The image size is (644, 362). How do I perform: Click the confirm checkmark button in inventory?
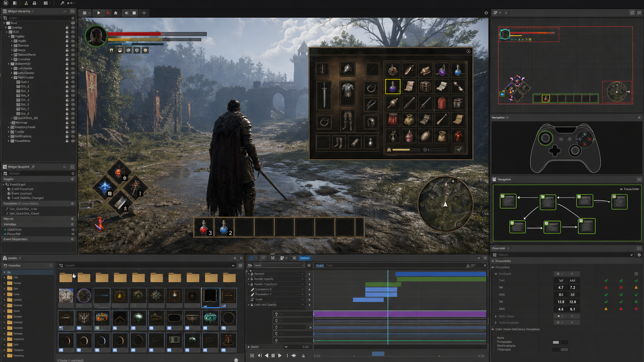coord(458,150)
